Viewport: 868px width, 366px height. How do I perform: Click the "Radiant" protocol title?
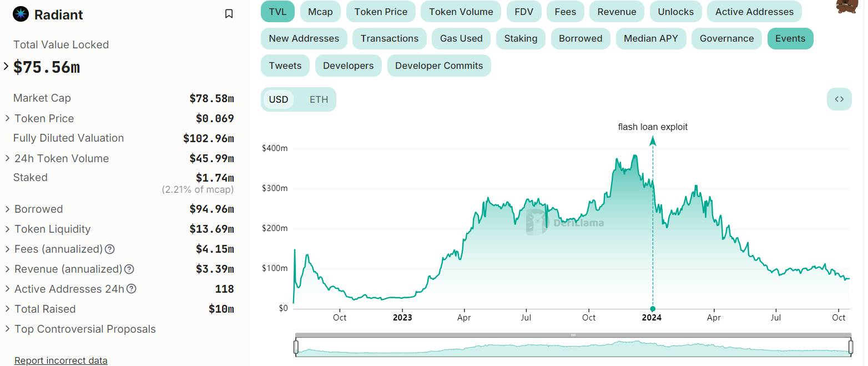click(x=58, y=15)
